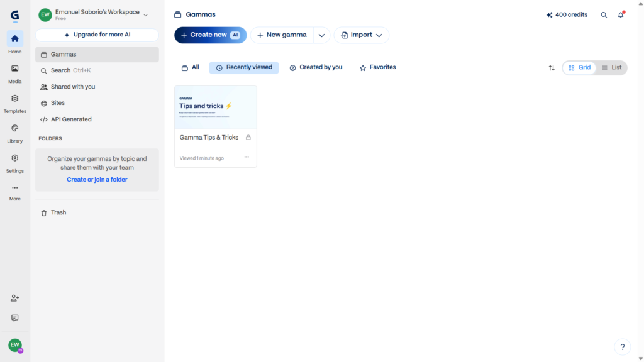
Task: Open the help question mark button
Action: click(623, 347)
